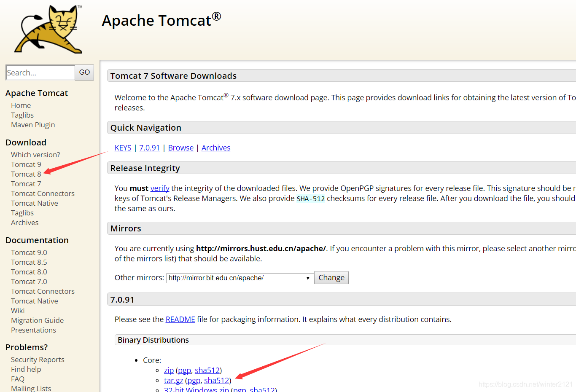Download the Core zip distribution
The width and height of the screenshot is (576, 392).
point(169,371)
